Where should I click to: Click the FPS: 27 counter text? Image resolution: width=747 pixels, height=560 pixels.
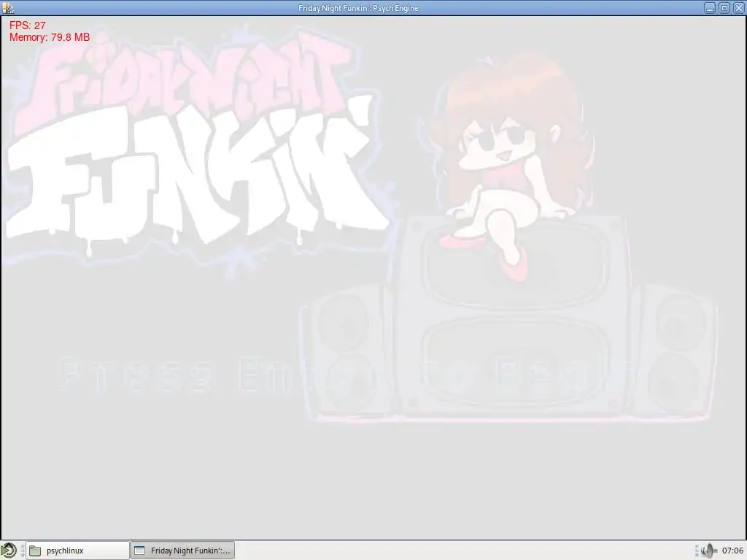tap(28, 26)
